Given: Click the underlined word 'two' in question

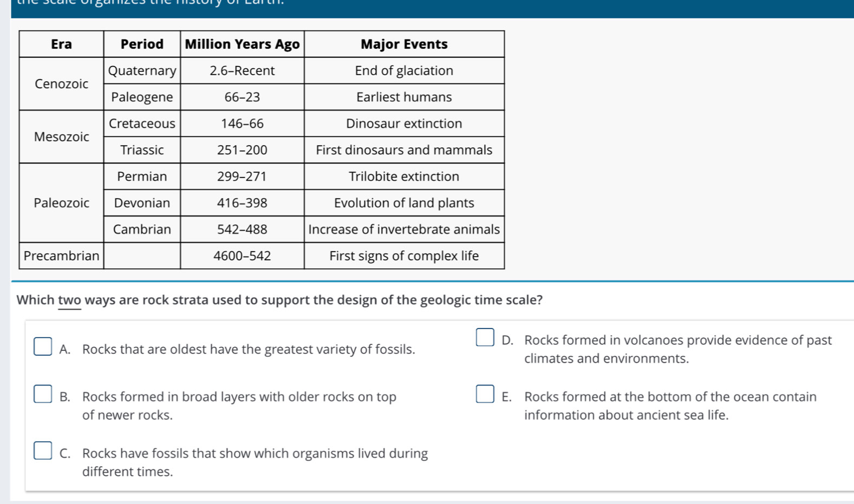Looking at the screenshot, I should tap(69, 300).
